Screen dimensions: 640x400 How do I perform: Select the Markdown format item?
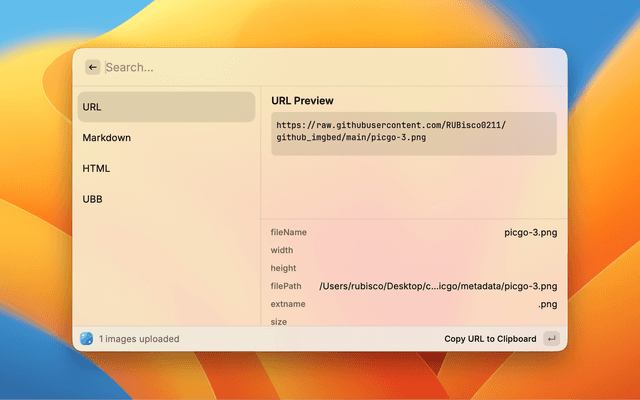(x=166, y=138)
